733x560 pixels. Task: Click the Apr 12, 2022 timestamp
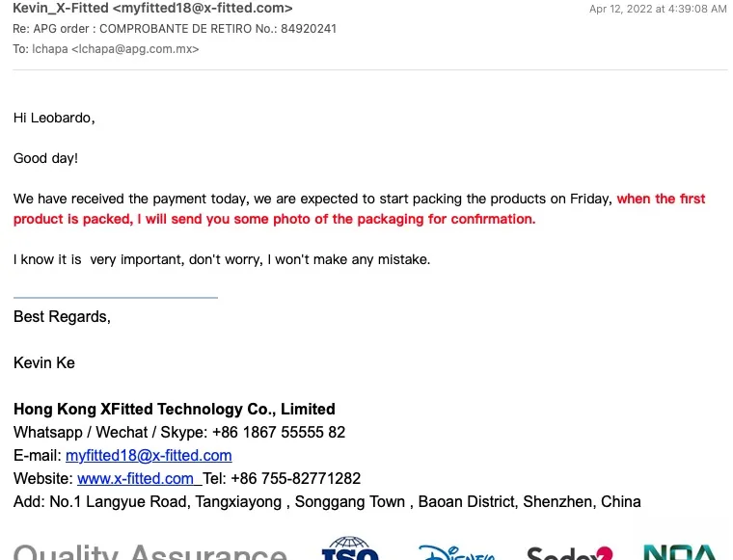(658, 9)
